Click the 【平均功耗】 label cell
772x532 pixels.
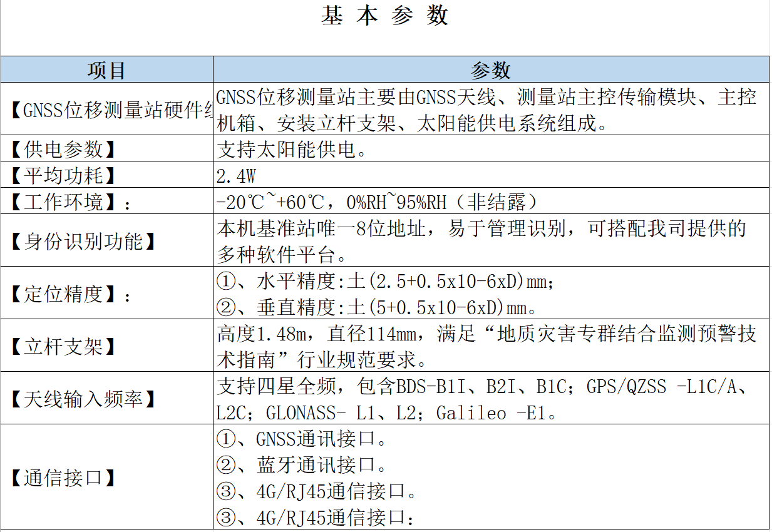point(106,175)
